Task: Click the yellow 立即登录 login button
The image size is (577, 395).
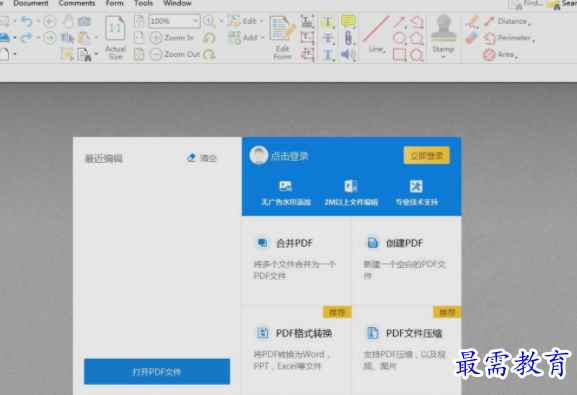Action: coord(426,156)
